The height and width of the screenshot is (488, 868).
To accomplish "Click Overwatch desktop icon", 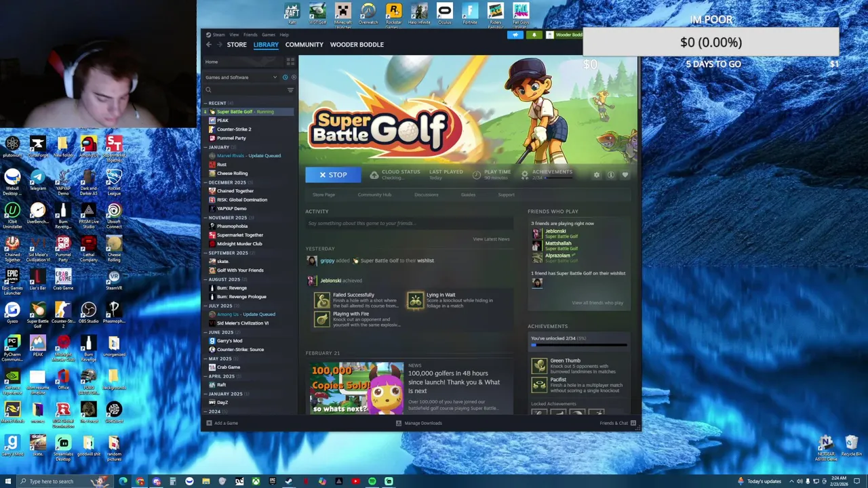I will pos(368,14).
